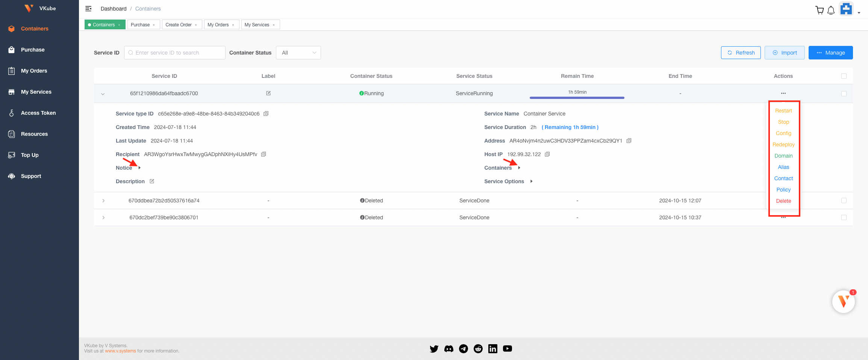Choose Config from actions menu
This screenshot has width=868, height=360.
pos(783,133)
